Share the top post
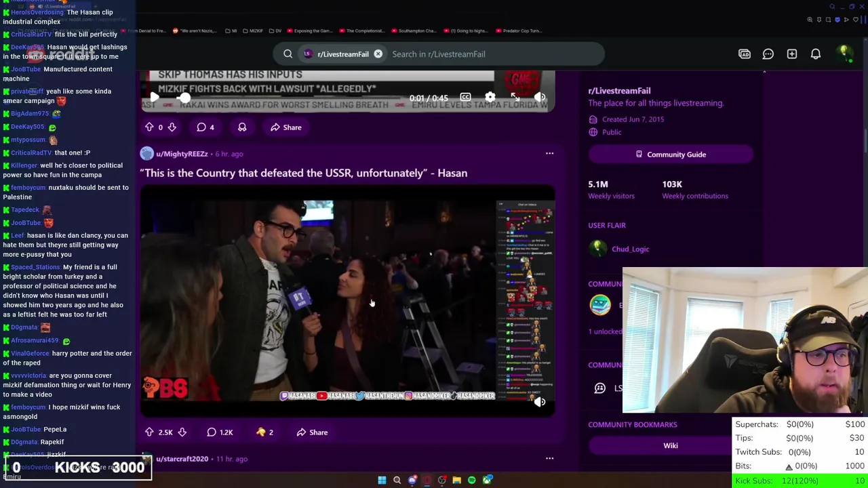 click(285, 127)
